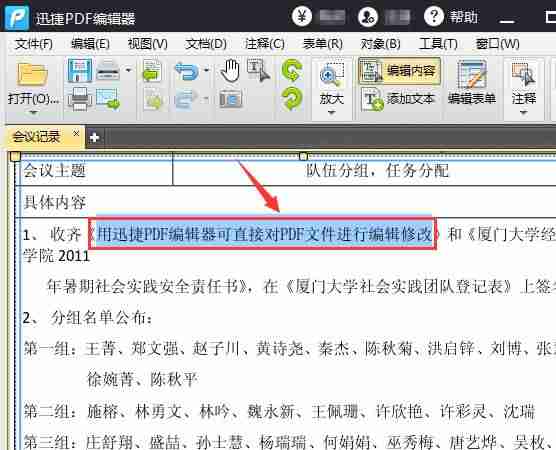Expand the scanner icon dropdown arrow

[128, 70]
